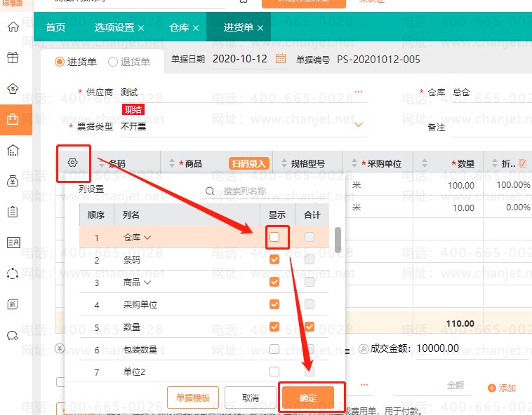
Task: Select the highlighted shopping bag purchase icon
Action: coord(13,119)
